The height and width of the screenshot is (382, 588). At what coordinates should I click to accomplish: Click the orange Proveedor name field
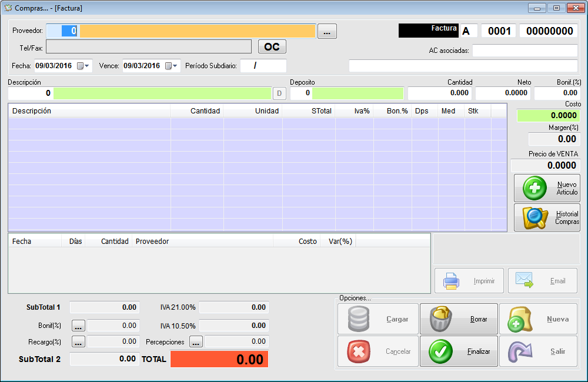point(198,31)
